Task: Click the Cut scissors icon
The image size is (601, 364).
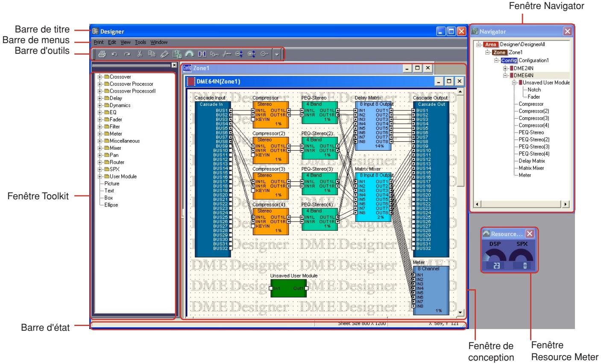Action: [139, 54]
